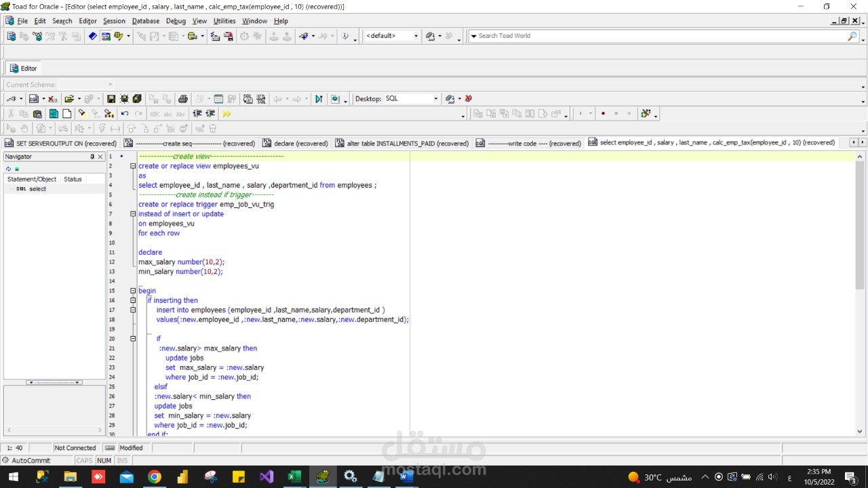Click the red disconnect session icon
Screen dimensions: 868x488
pos(469,99)
